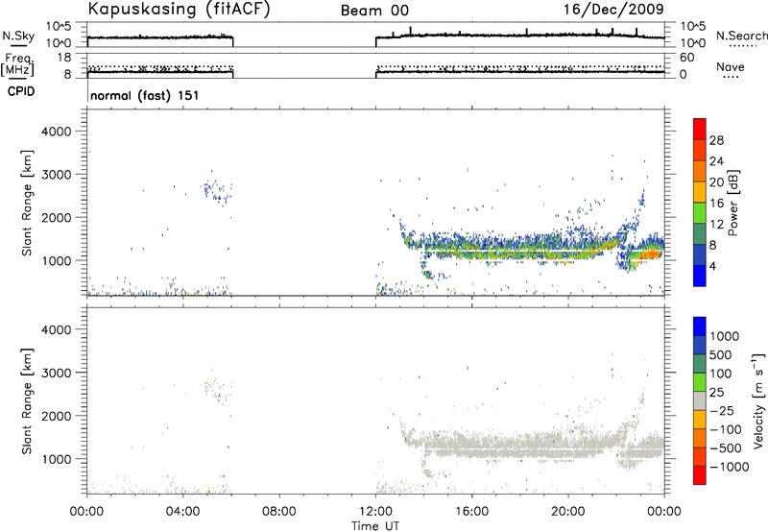Click the 'CPID' label
The image size is (768, 532).
pos(21,91)
